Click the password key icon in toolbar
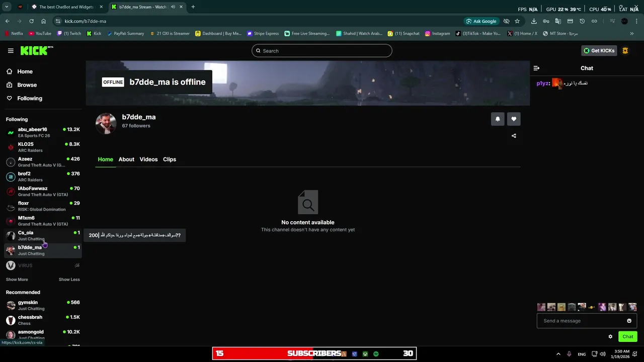 (x=546, y=21)
